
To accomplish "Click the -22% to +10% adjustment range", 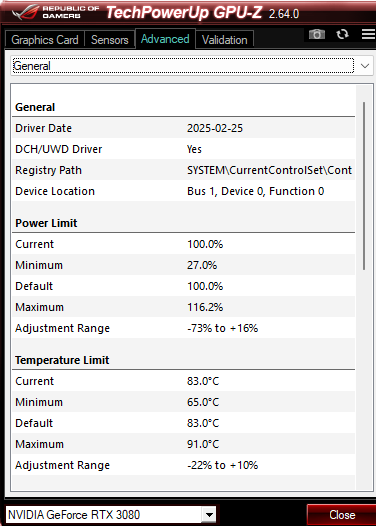I will pyautogui.click(x=222, y=465).
